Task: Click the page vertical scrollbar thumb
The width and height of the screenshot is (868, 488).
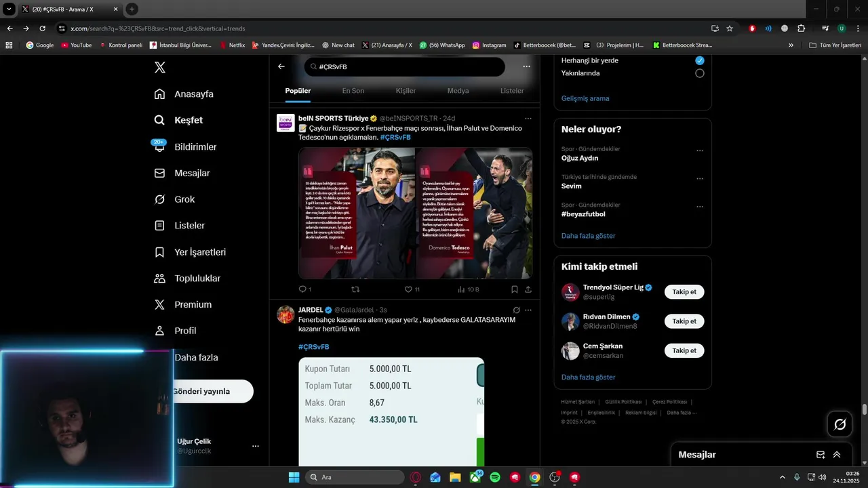Action: pyautogui.click(x=865, y=409)
